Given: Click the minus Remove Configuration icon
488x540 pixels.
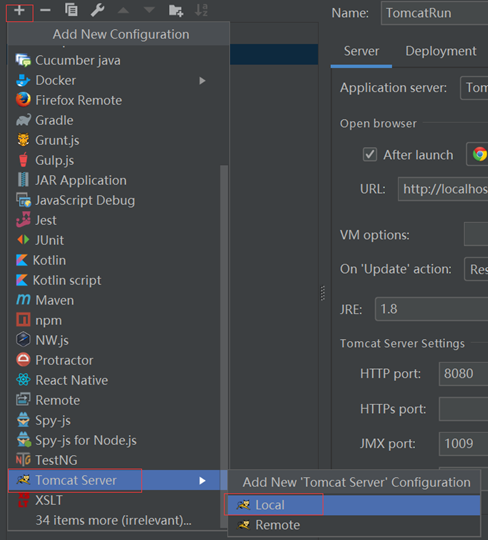Looking at the screenshot, I should click(45, 10).
